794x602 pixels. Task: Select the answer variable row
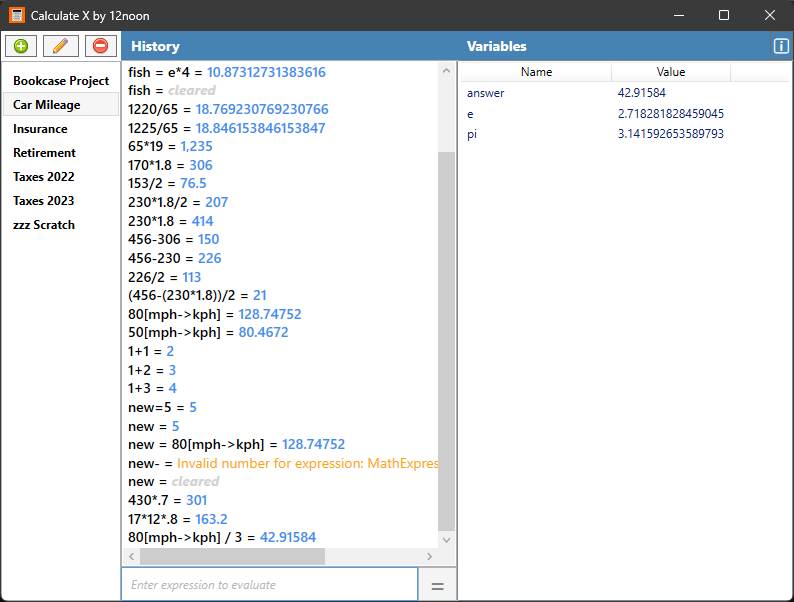(625, 93)
